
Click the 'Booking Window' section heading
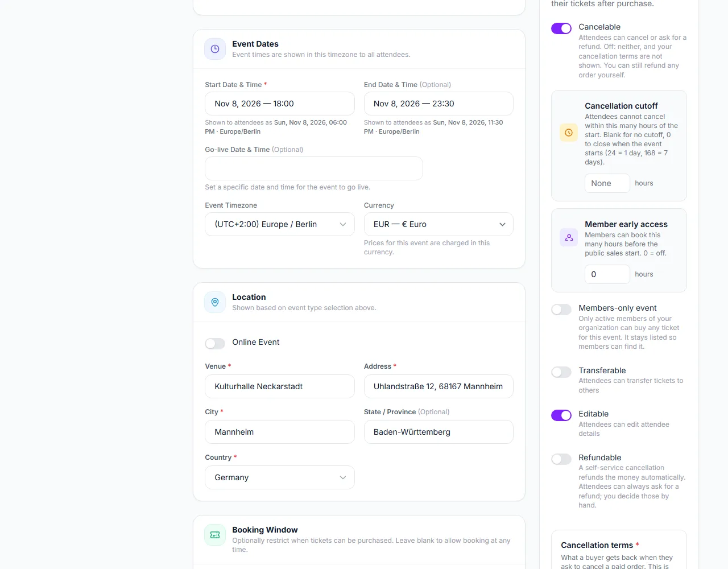(265, 530)
